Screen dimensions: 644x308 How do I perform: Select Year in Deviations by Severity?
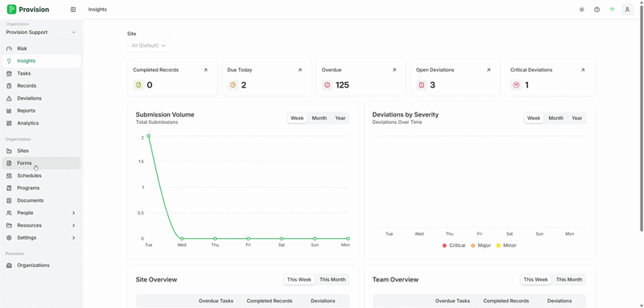point(576,118)
